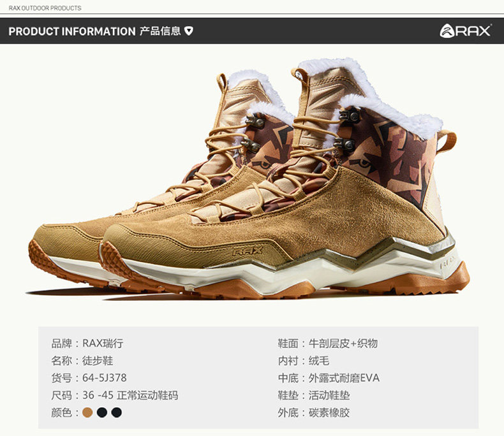The height and width of the screenshot is (436, 504).
Task: Click the 颜色 color label
Action: click(61, 412)
